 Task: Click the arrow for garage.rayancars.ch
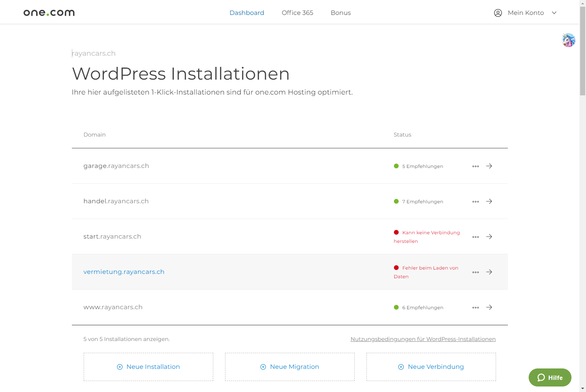tap(489, 166)
